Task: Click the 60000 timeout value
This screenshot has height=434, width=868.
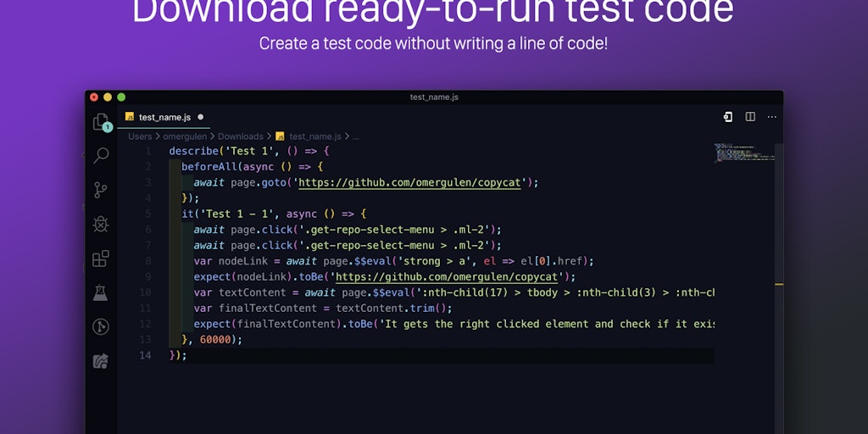Action: coord(214,339)
